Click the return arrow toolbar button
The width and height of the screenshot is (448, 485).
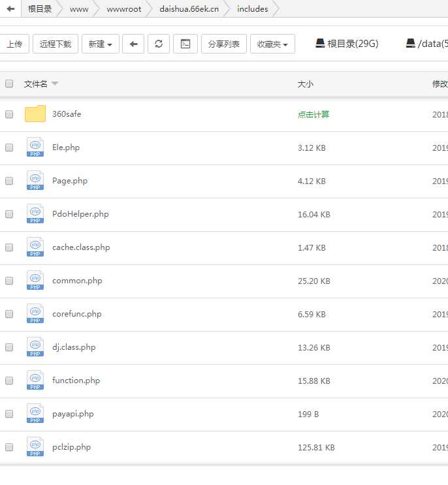133,44
